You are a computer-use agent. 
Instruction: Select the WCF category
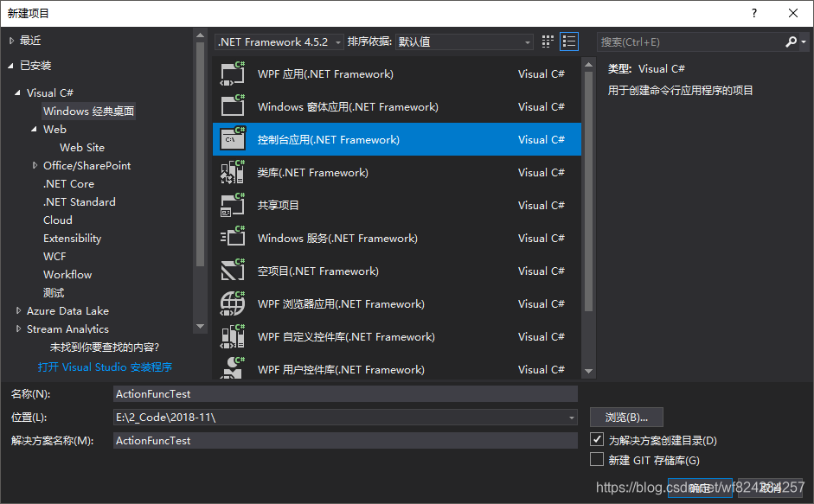click(x=54, y=257)
